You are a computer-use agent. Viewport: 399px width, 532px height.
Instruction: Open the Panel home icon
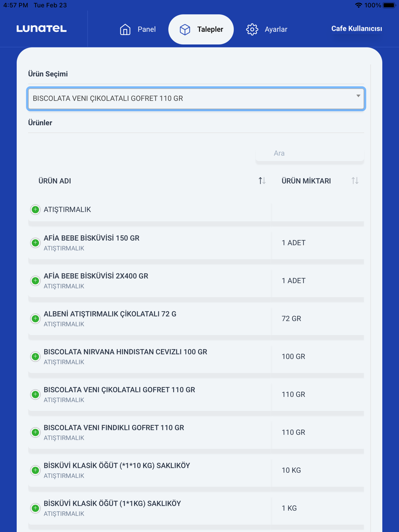click(x=125, y=30)
